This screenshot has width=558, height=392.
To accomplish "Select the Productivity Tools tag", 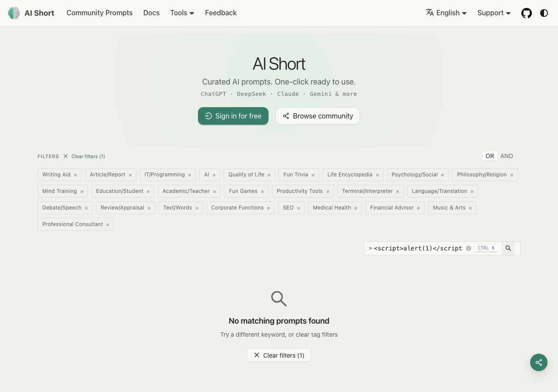I will click(303, 191).
